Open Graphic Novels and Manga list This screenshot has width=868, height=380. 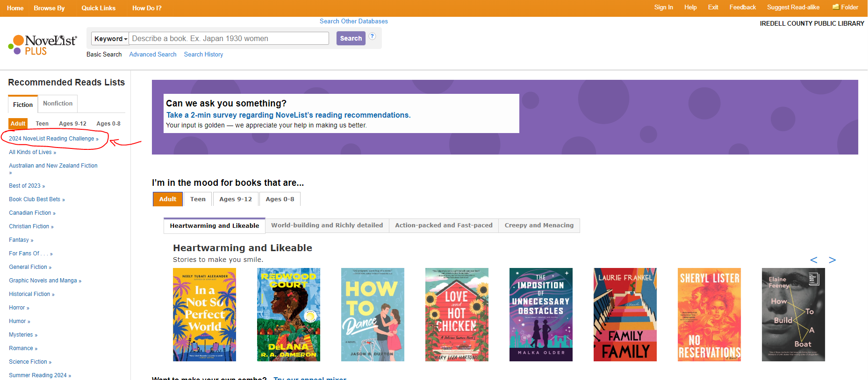pyautogui.click(x=45, y=281)
